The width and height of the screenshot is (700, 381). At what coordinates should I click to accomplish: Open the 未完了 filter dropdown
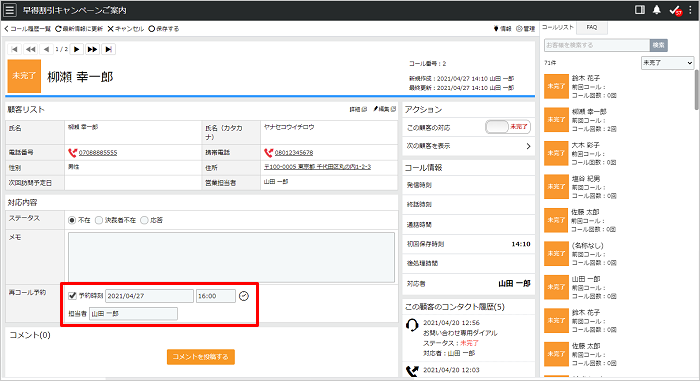click(667, 63)
